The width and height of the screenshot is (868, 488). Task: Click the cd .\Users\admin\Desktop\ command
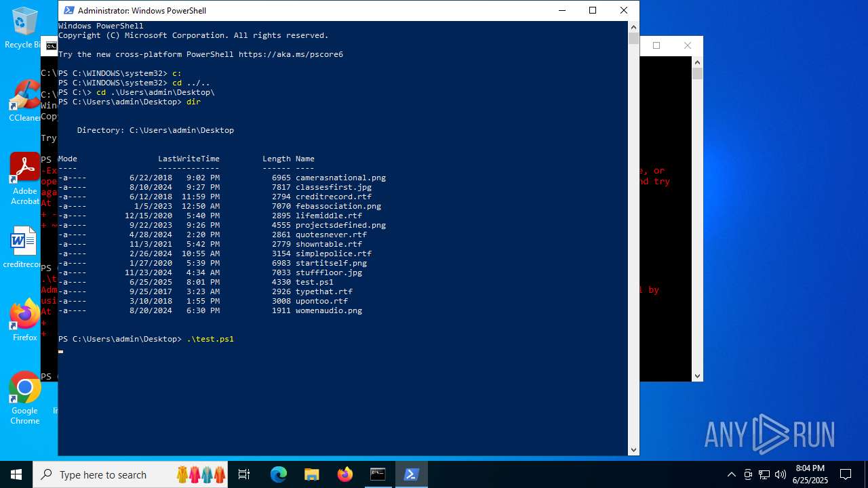pyautogui.click(x=155, y=92)
